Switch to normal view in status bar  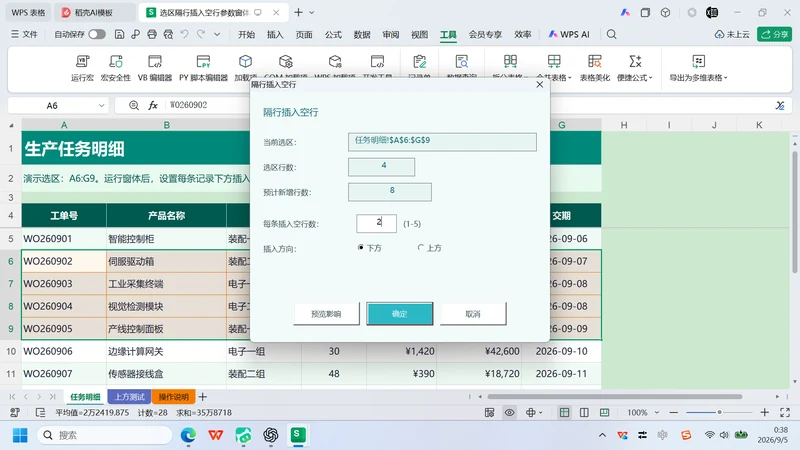click(x=564, y=412)
